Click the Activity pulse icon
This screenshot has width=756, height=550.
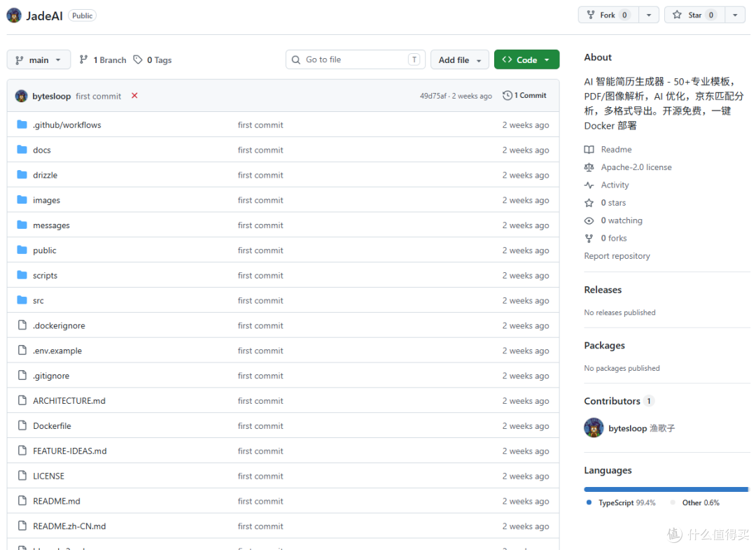[589, 185]
